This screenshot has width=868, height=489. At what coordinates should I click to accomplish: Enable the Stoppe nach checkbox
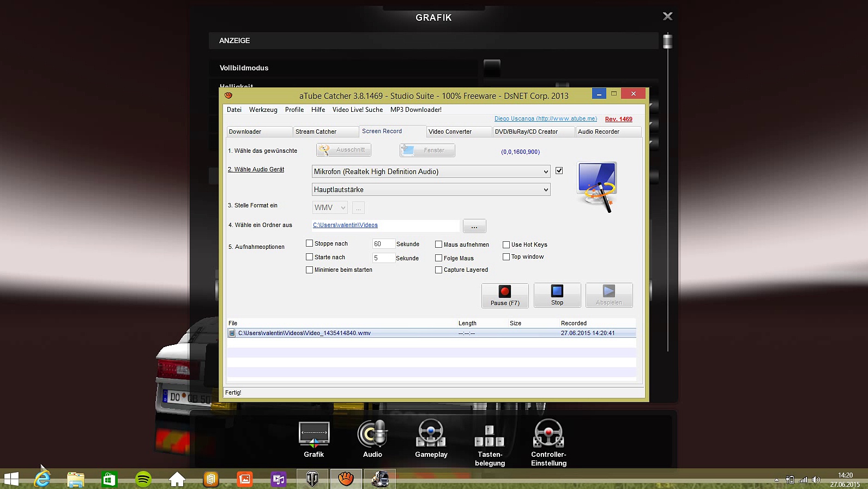click(310, 243)
